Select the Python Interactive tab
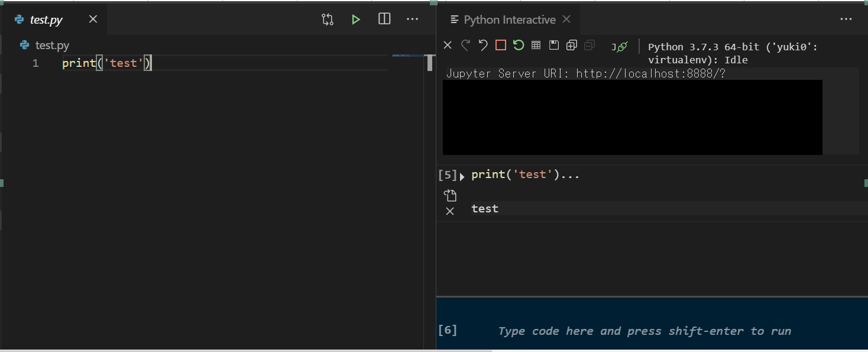 point(506,19)
